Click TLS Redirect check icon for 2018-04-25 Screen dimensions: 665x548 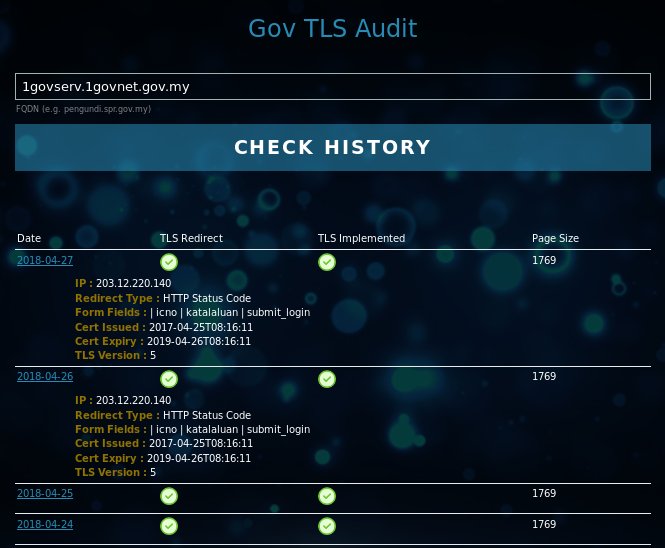pos(169,496)
